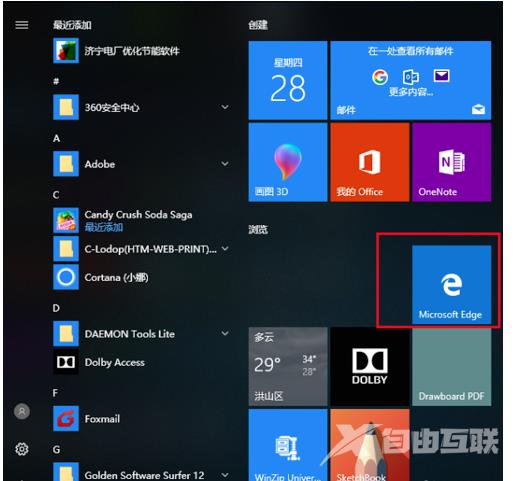Image resolution: width=517 pixels, height=481 pixels.
Task: Click the D letter header
Action: 56,308
